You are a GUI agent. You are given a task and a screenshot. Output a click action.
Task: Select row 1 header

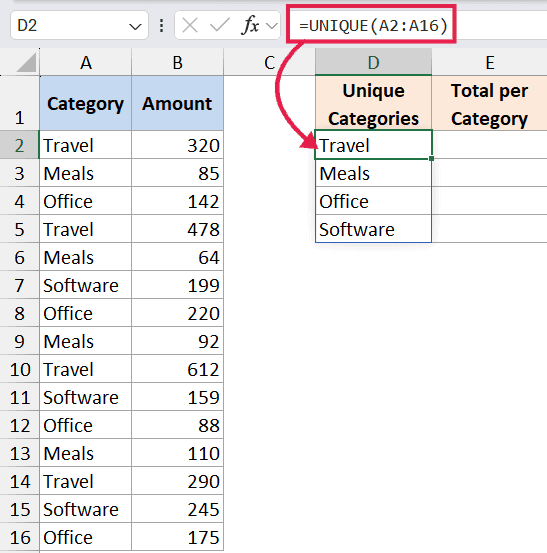coord(19,103)
